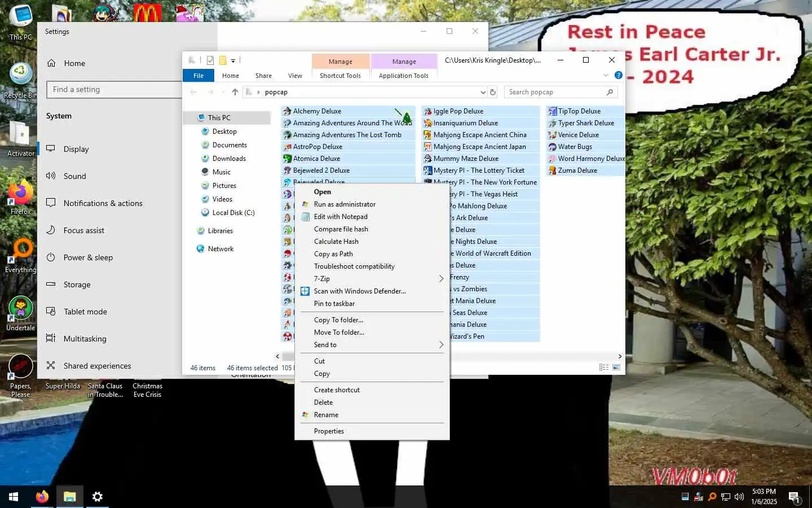Open the Firefox desktop shortcut
812x508 pixels.
[x=21, y=198]
